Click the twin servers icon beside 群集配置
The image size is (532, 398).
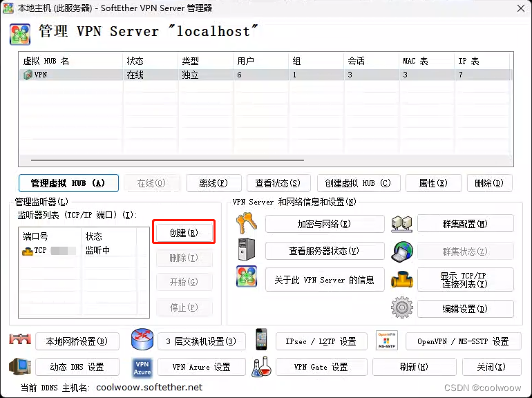401,224
